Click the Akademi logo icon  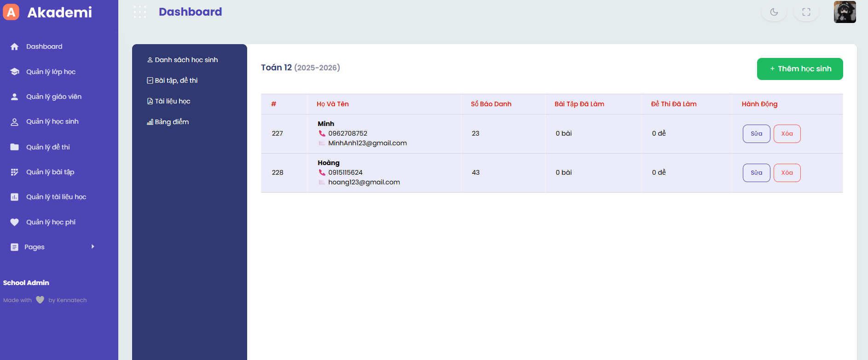pyautogui.click(x=11, y=12)
